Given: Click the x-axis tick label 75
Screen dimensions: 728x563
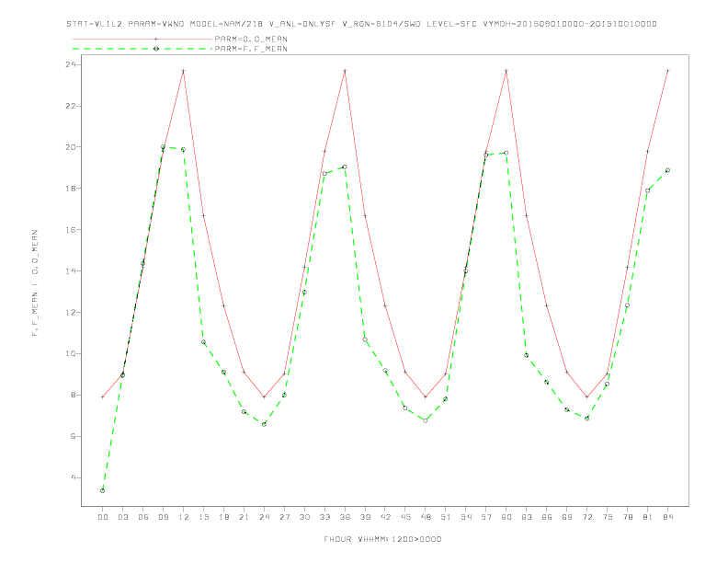Looking at the screenshot, I should [x=608, y=517].
